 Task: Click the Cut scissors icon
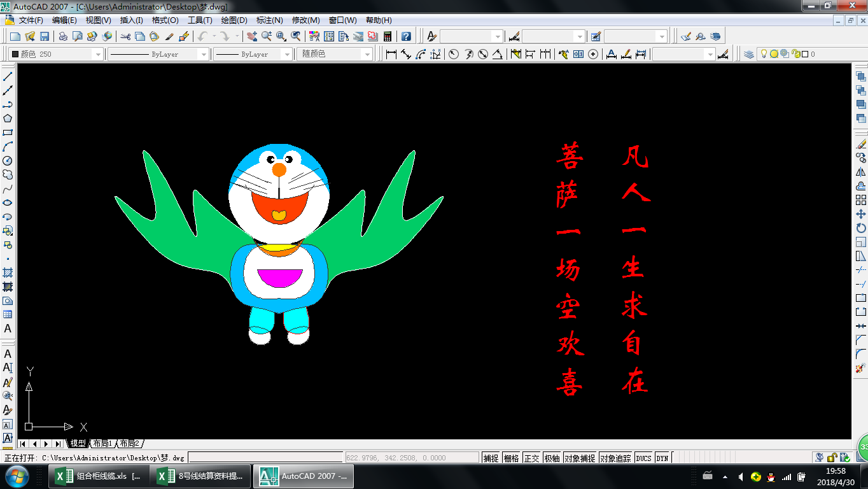tap(125, 36)
